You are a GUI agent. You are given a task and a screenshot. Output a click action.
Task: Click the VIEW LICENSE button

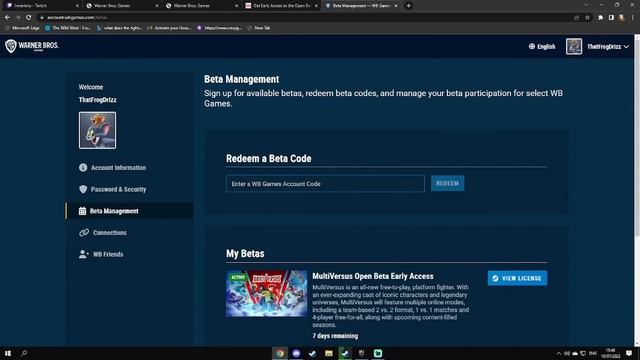pyautogui.click(x=517, y=278)
